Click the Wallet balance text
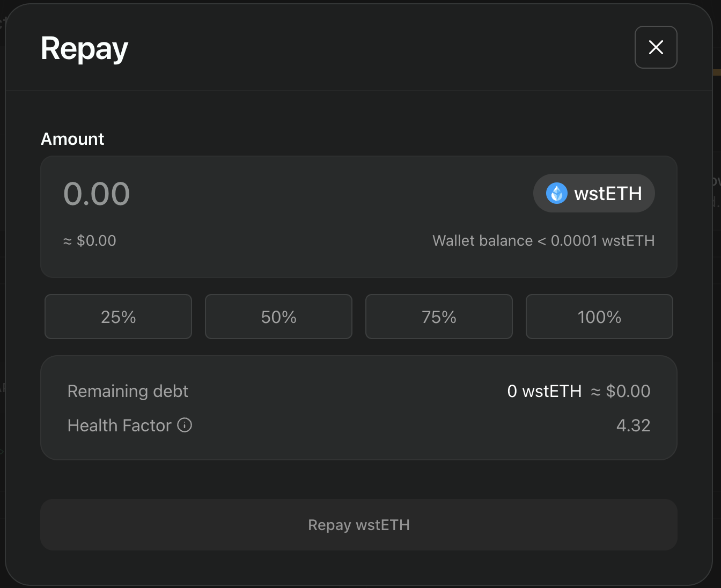 coord(482,241)
